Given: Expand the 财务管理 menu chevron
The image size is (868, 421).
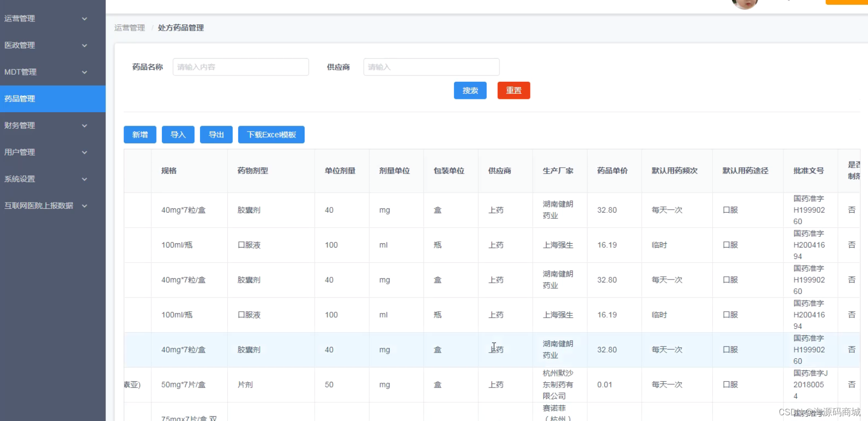Looking at the screenshot, I should 85,126.
